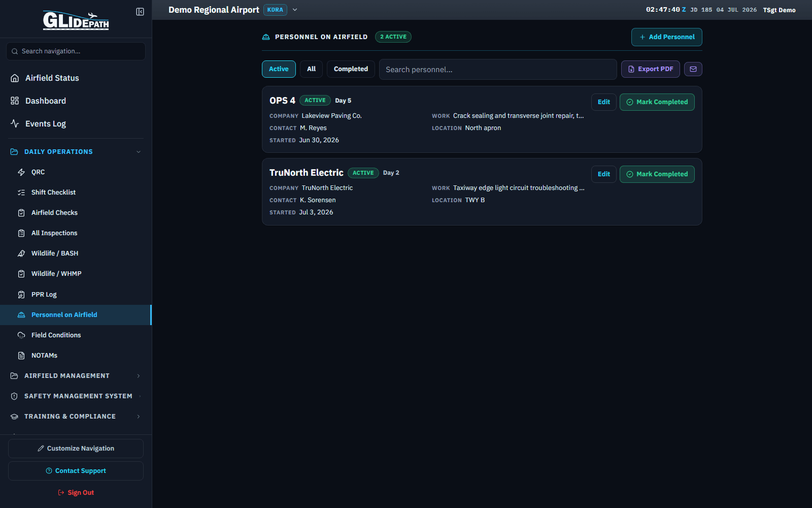
Task: Click the email envelope icon button
Action: 693,69
